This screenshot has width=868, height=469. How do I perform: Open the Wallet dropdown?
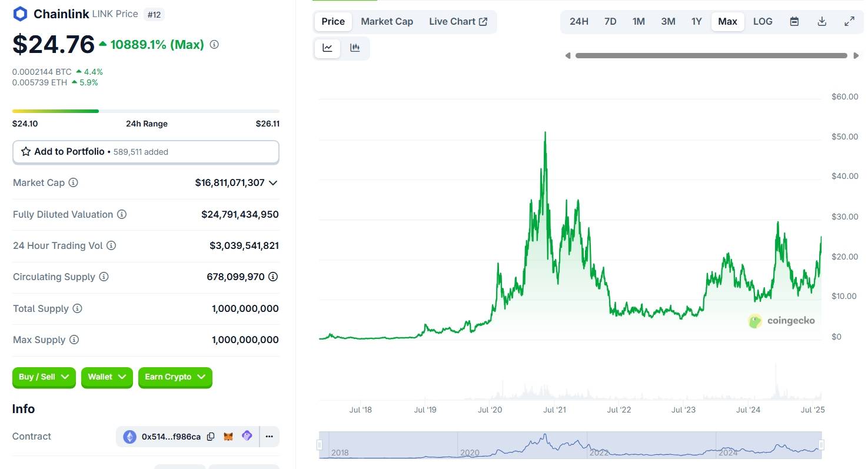[x=107, y=377]
